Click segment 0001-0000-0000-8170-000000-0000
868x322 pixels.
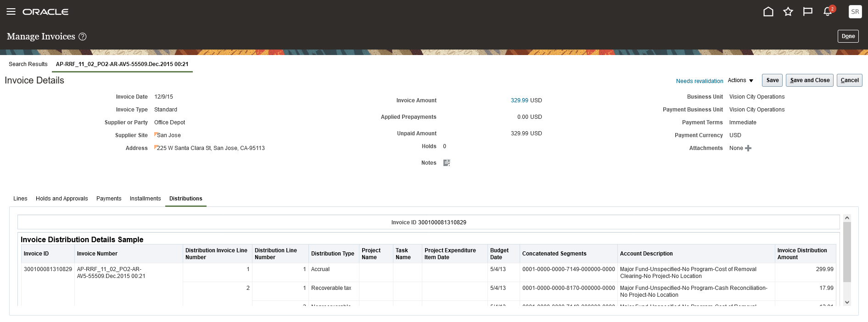click(x=568, y=288)
